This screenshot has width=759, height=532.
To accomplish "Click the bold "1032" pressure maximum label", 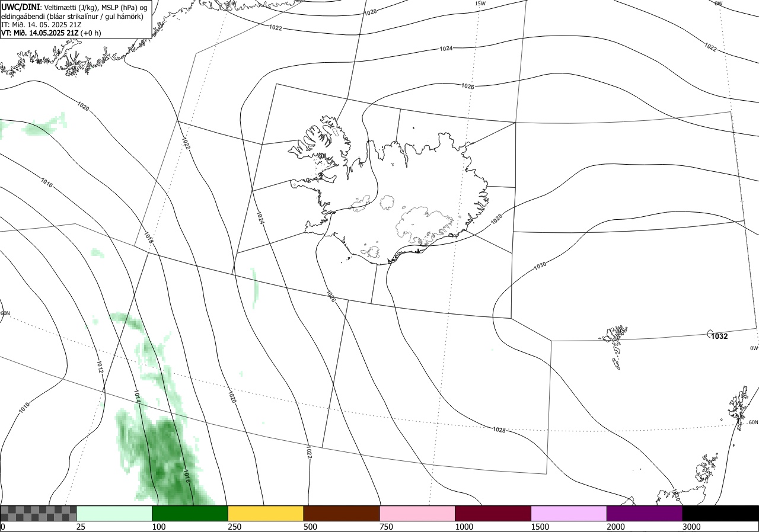I will point(719,336).
